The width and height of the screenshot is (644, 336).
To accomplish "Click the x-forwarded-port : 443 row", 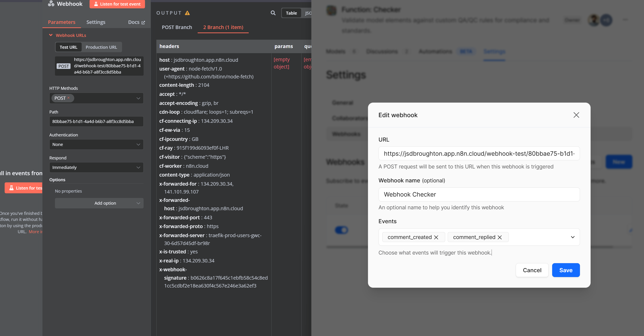I will [186, 217].
